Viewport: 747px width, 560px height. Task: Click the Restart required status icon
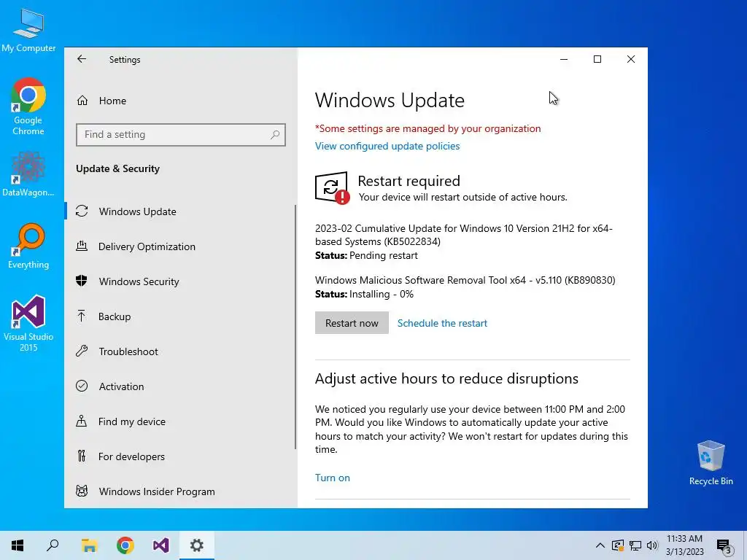332,188
